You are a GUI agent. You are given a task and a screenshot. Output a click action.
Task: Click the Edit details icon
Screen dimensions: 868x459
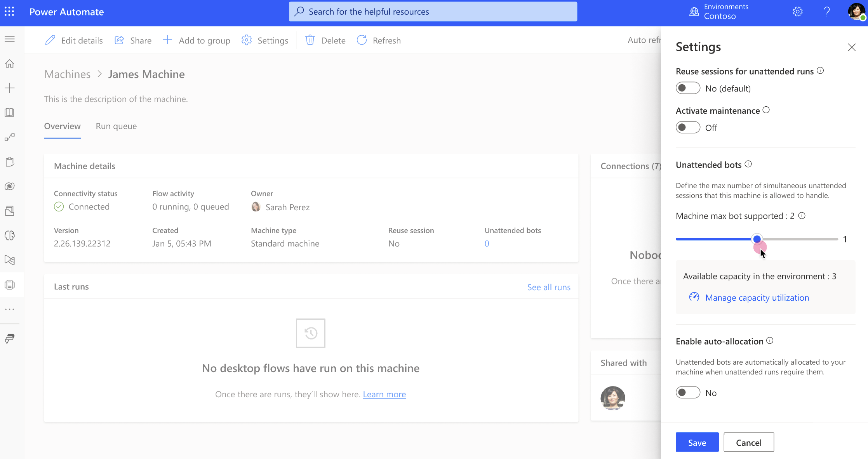[x=51, y=40]
